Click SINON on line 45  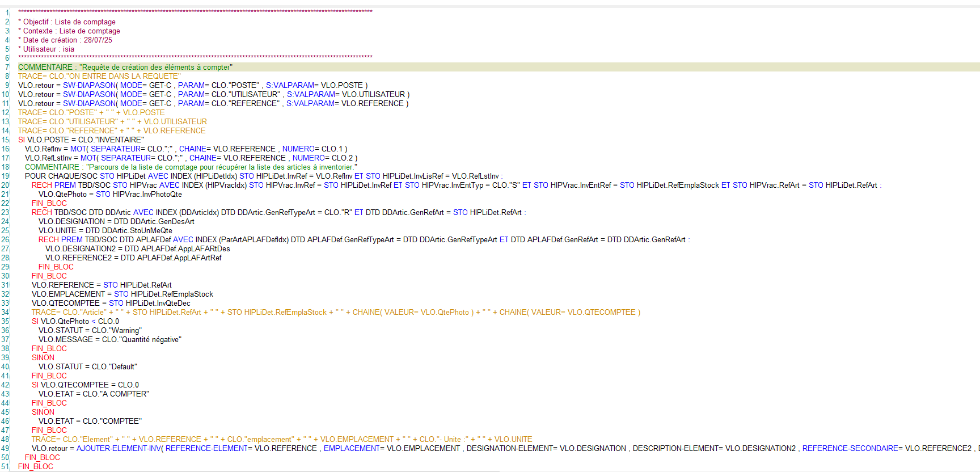point(43,412)
